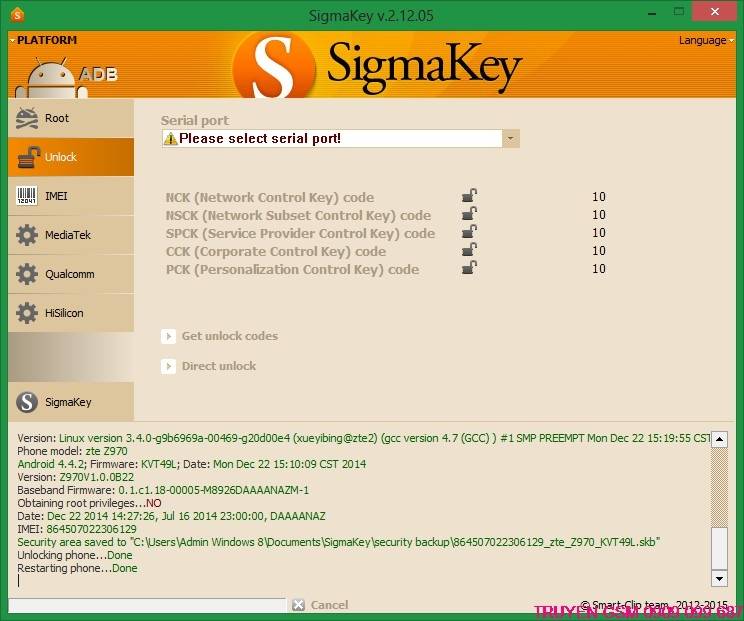Click the PCK attempts counter 10
The image size is (744, 621).
click(599, 269)
